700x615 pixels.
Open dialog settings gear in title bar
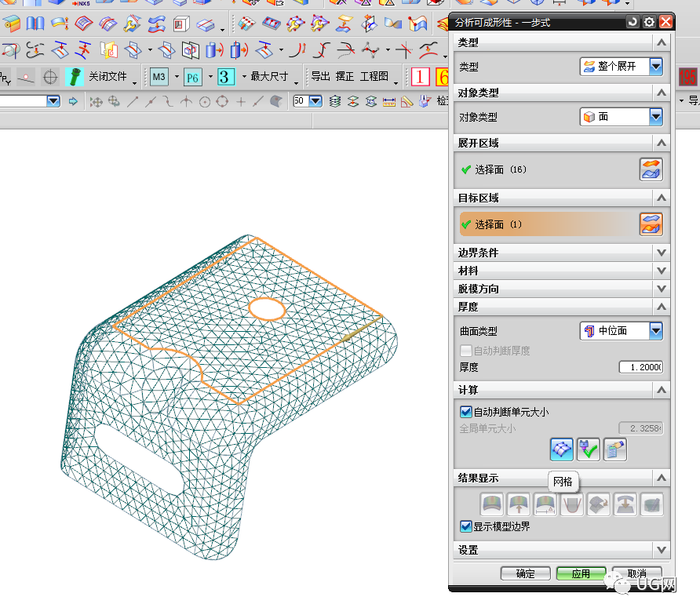649,22
